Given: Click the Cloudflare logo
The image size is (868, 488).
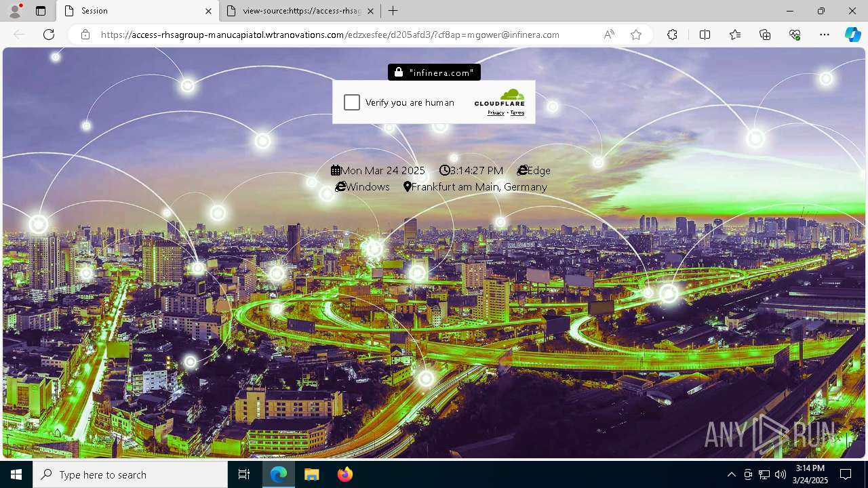Looking at the screenshot, I should [x=500, y=98].
